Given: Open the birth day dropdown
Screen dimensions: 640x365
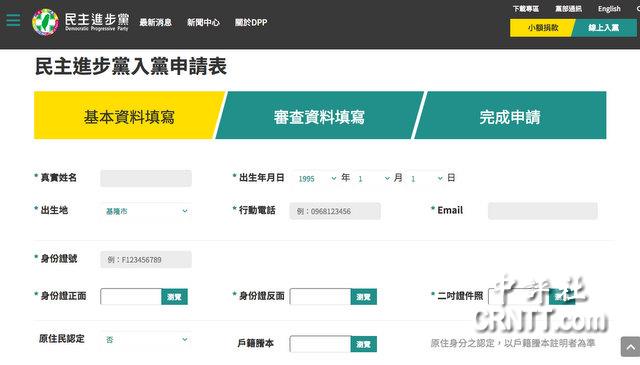Looking at the screenshot, I should pos(426,178).
